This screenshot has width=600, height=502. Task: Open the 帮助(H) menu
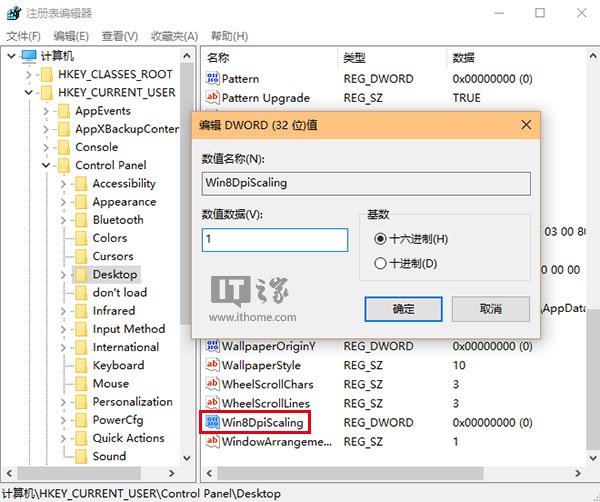point(230,36)
